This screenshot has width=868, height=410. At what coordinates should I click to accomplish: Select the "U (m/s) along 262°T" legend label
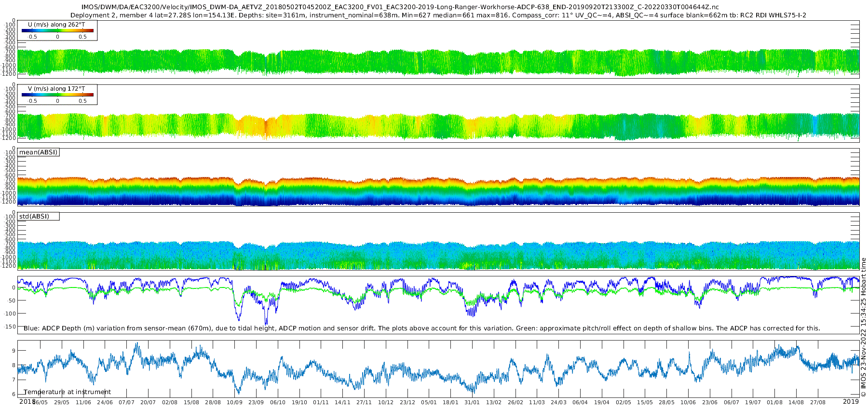point(56,24)
